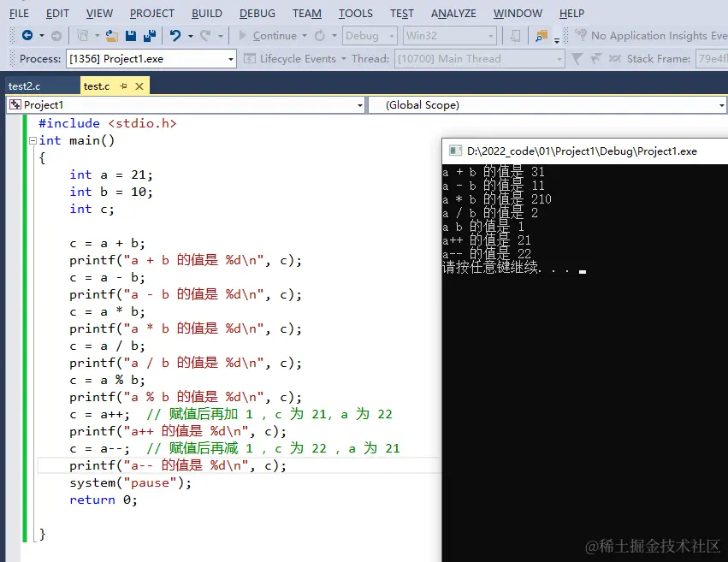Click the '#include <stdio.h>' line
The height and width of the screenshot is (562, 728).
[108, 123]
